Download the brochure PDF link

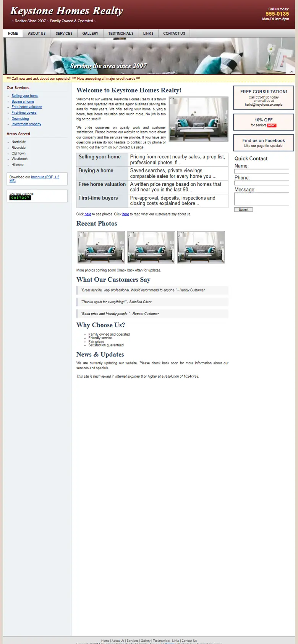click(x=34, y=179)
